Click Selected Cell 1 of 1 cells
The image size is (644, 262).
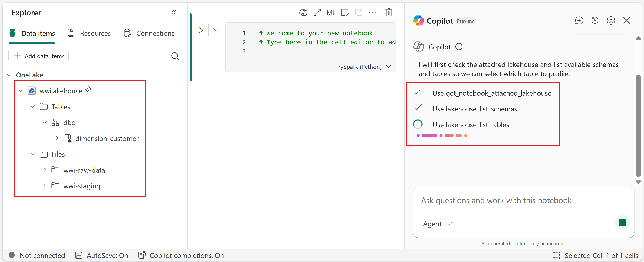click(x=596, y=255)
